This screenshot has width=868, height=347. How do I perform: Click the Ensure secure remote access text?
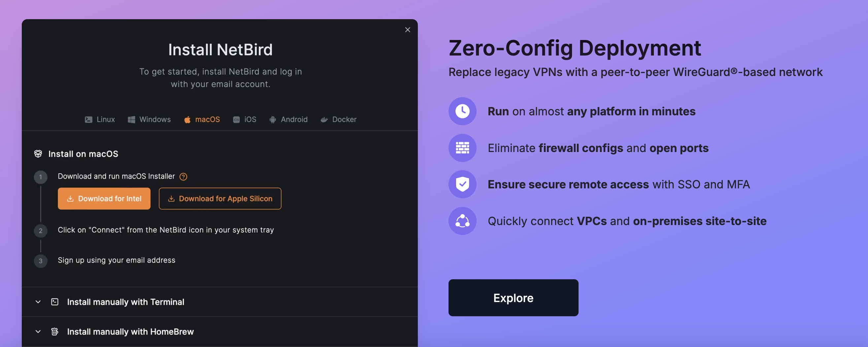pos(618,184)
